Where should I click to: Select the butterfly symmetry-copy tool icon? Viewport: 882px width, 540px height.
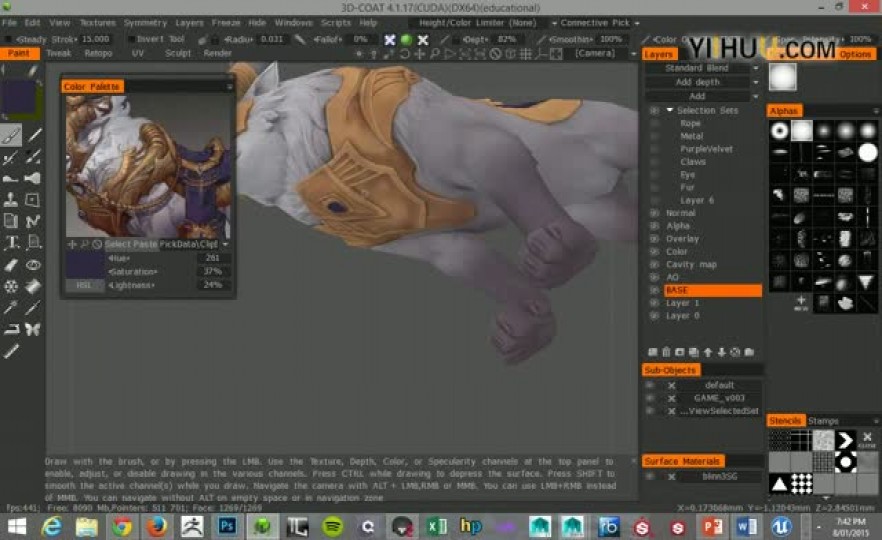(x=33, y=330)
